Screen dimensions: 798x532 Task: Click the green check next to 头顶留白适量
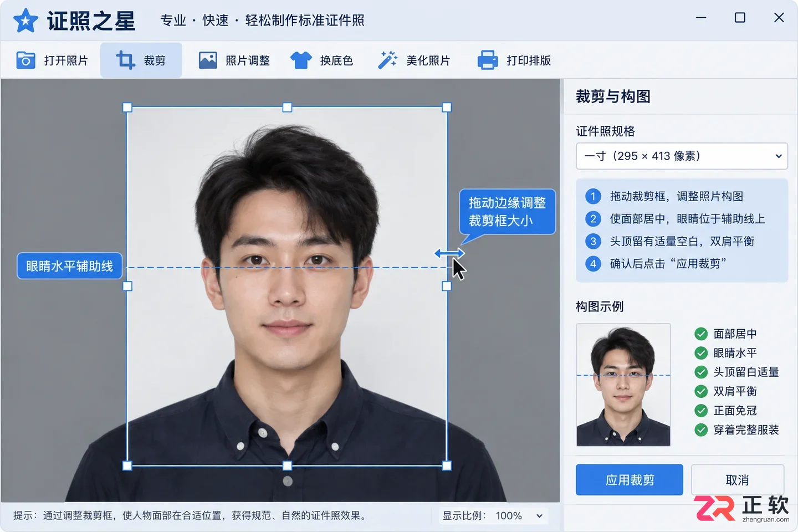[x=701, y=372]
